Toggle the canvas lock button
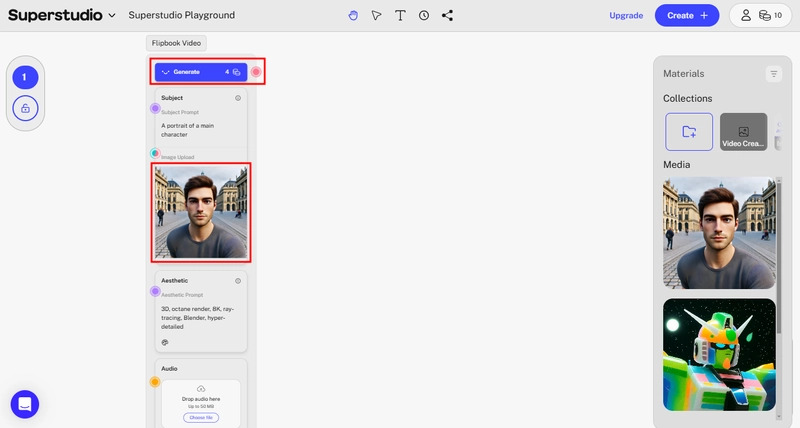 [x=26, y=108]
